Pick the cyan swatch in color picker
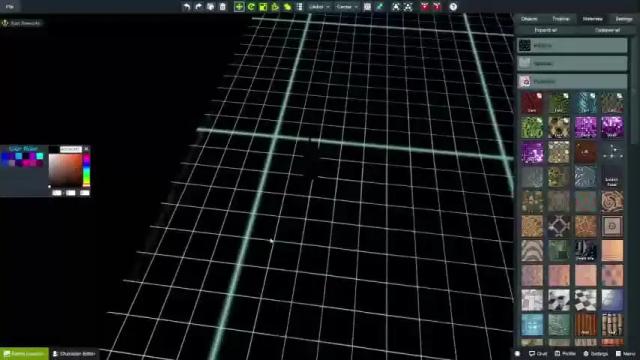 click(x=40, y=156)
